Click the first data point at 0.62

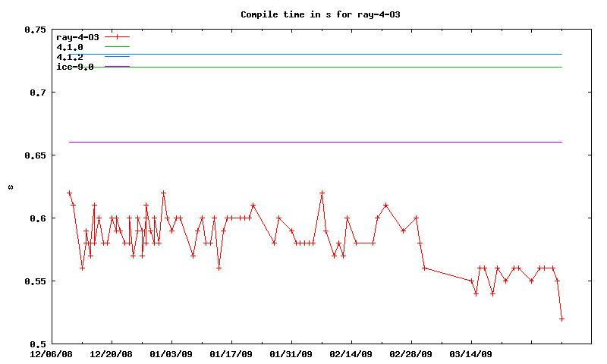point(69,193)
